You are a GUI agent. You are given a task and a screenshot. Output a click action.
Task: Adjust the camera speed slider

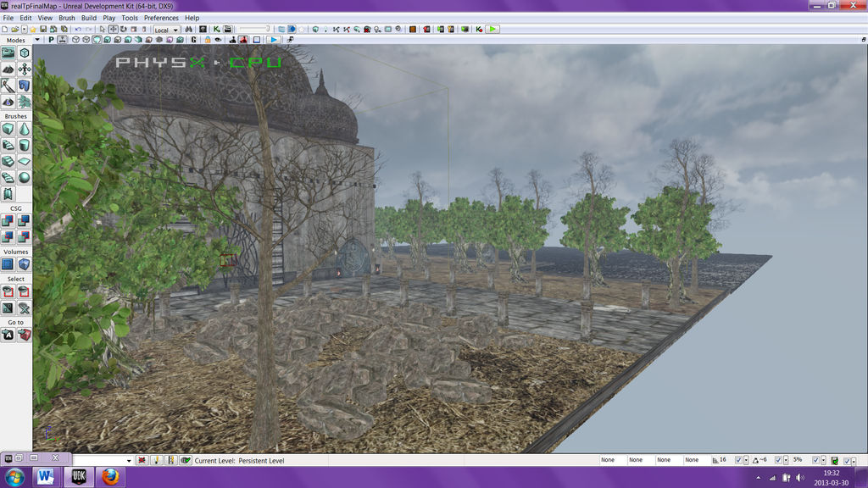pos(253,30)
